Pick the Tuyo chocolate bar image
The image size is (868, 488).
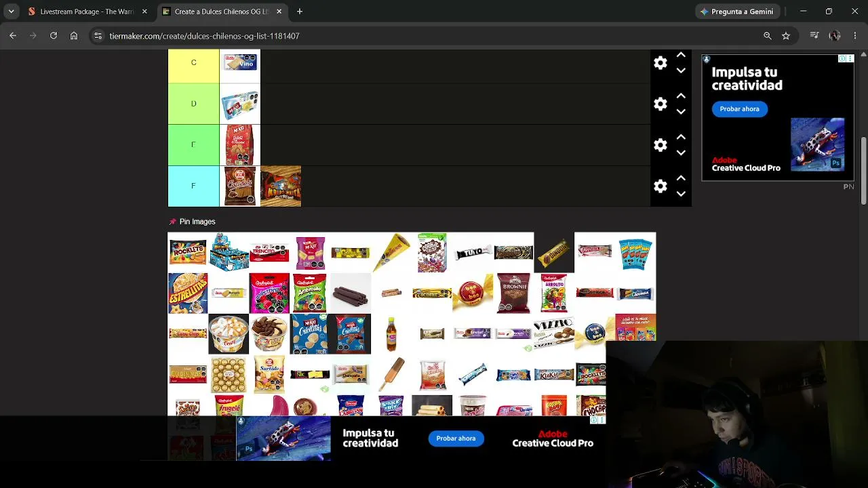click(x=473, y=252)
